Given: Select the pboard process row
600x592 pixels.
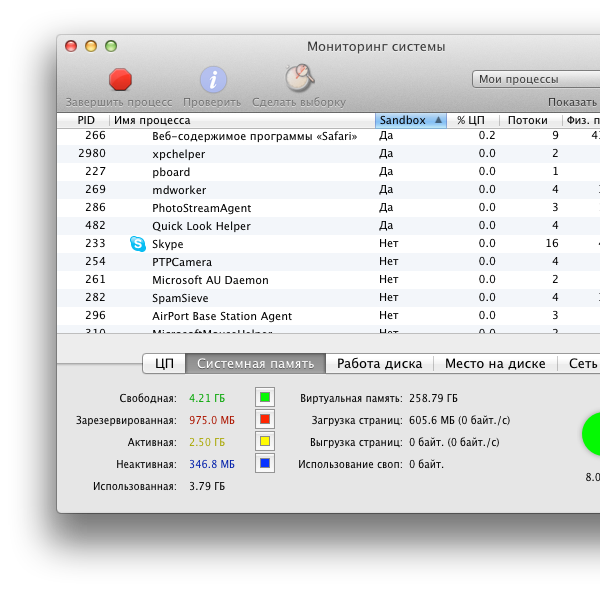Looking at the screenshot, I should pos(328,171).
